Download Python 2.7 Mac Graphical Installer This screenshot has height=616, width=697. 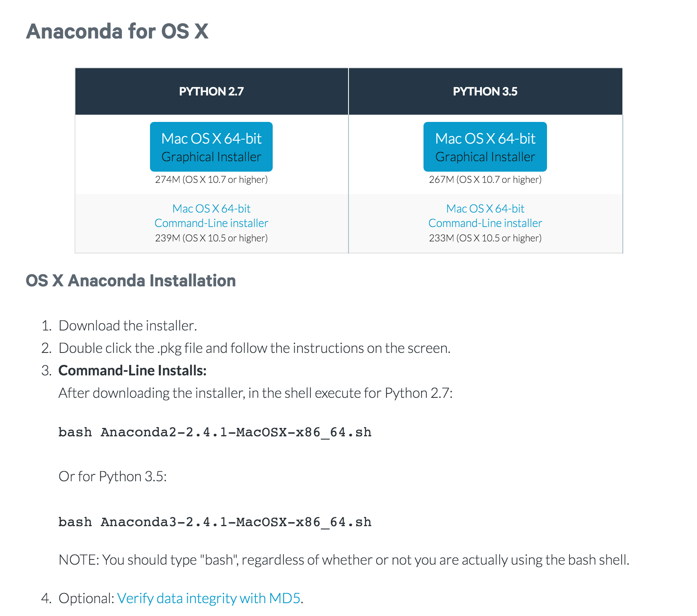click(211, 147)
